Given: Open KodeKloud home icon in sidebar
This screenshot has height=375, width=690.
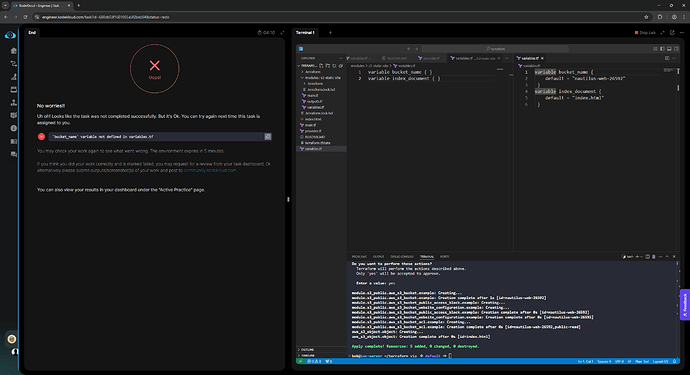Looking at the screenshot, I should [x=14, y=51].
